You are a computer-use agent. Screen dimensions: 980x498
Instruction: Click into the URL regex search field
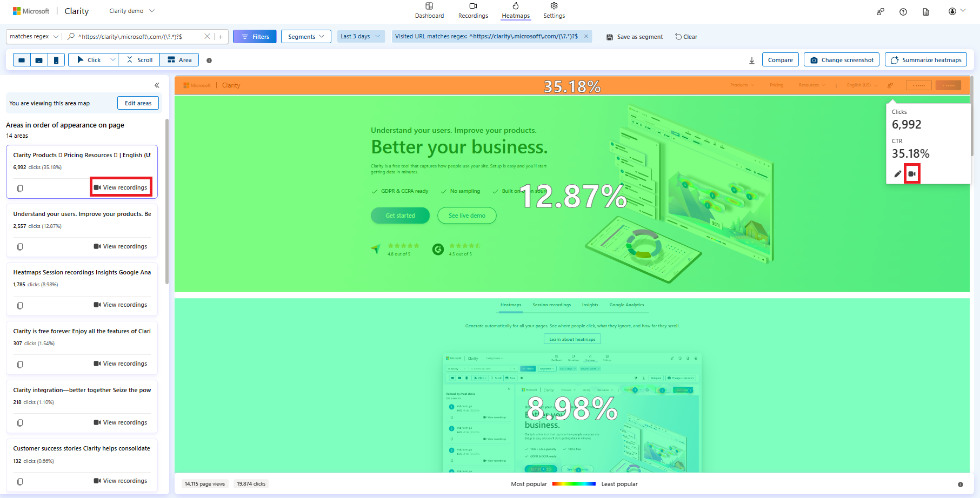tap(139, 37)
